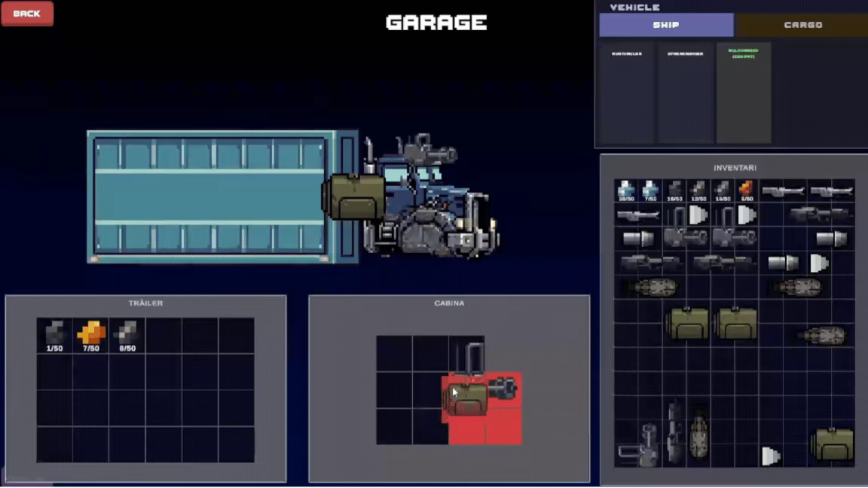Select the dark engine part on Cabina's red cells
Screen dimensions: 868x488
pos(503,387)
